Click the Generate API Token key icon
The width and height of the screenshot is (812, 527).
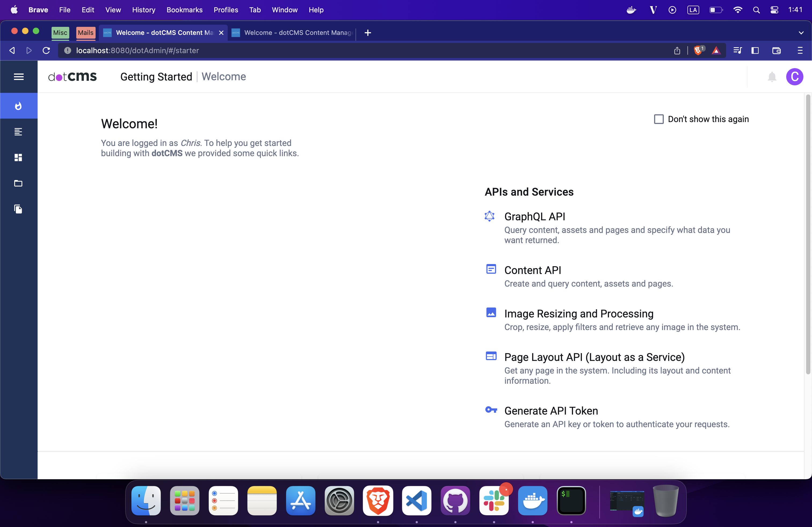[x=491, y=410]
